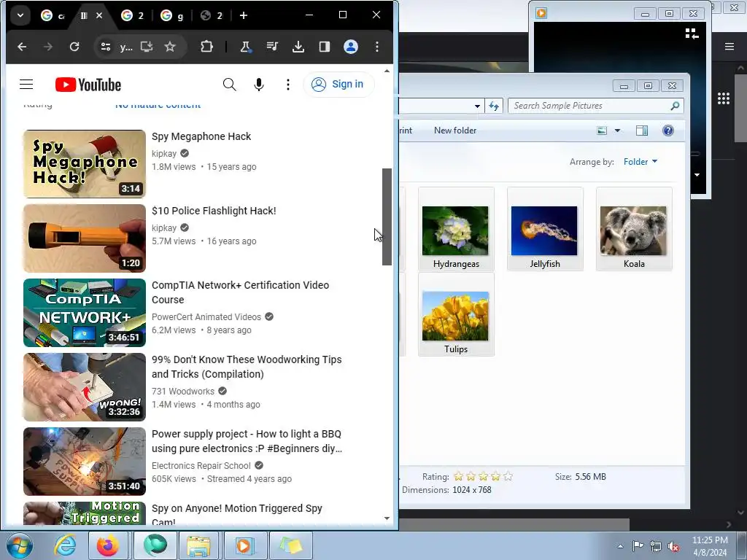Open CompTIA Network+ Certification Video Course
747x560 pixels.
click(240, 292)
